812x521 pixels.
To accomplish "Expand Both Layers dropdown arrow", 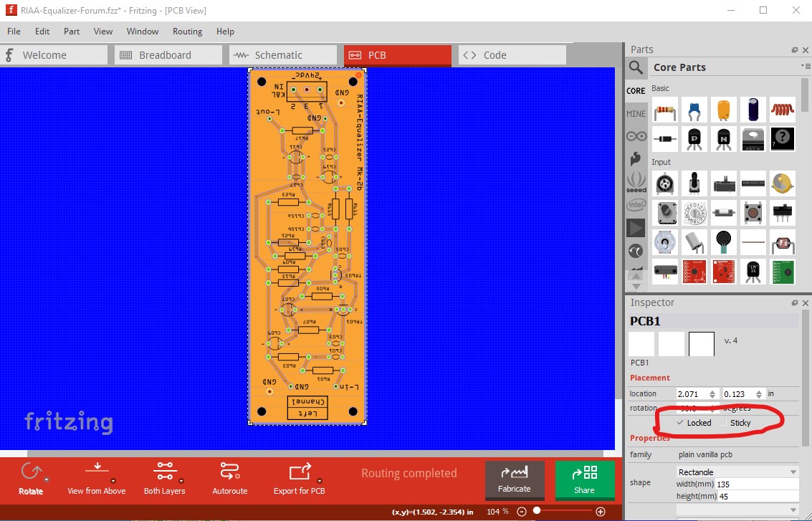I will (181, 481).
